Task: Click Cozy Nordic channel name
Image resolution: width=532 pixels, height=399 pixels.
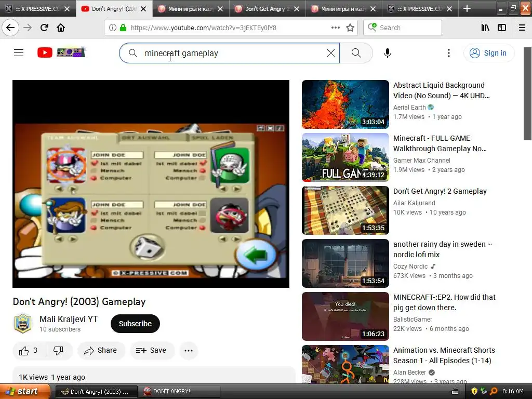Action: [x=410, y=267]
